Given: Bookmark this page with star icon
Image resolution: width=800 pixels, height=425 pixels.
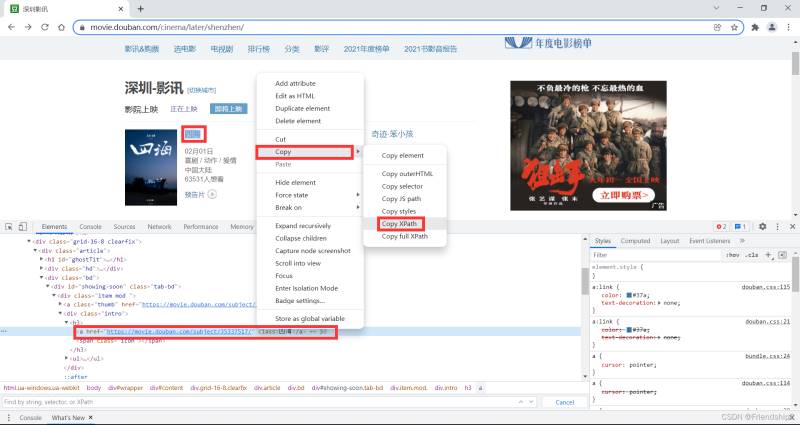Looking at the screenshot, I should click(x=734, y=27).
